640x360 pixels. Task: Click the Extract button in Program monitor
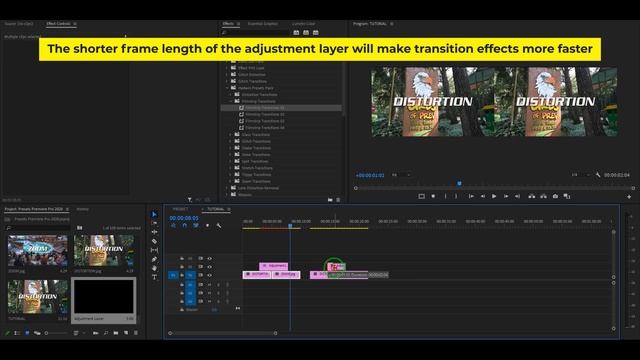tap(543, 196)
